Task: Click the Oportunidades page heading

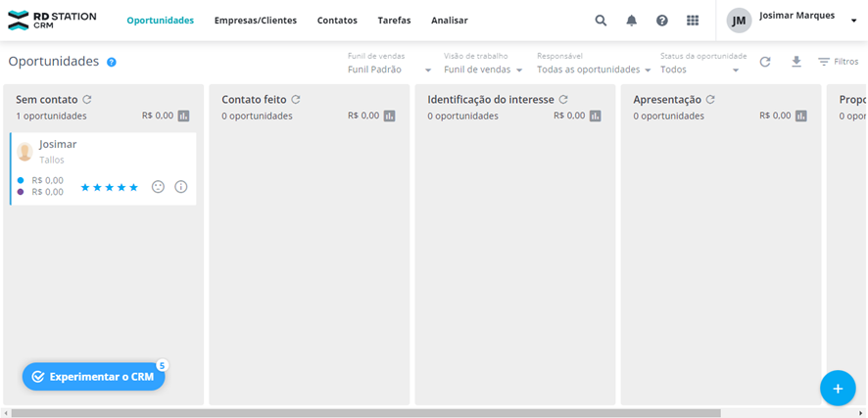Action: (x=54, y=62)
